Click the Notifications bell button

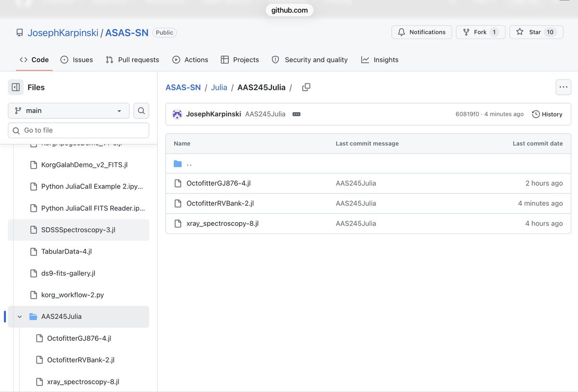coord(421,32)
